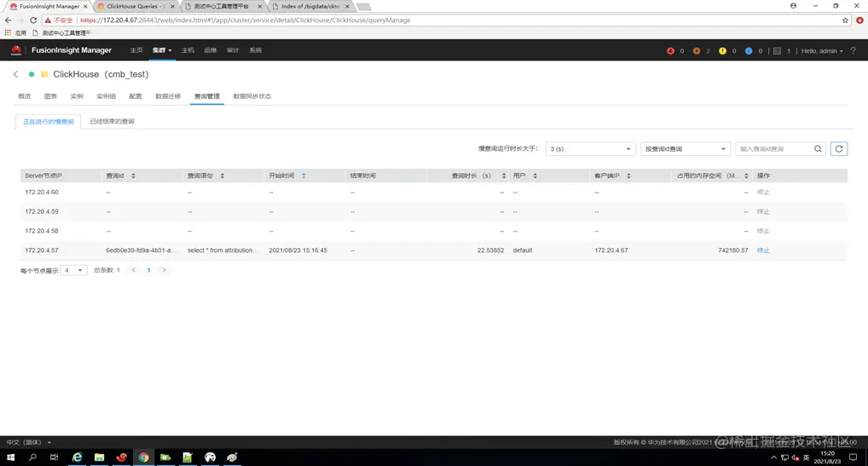
Task: Sort by 用户 column
Action: point(535,175)
